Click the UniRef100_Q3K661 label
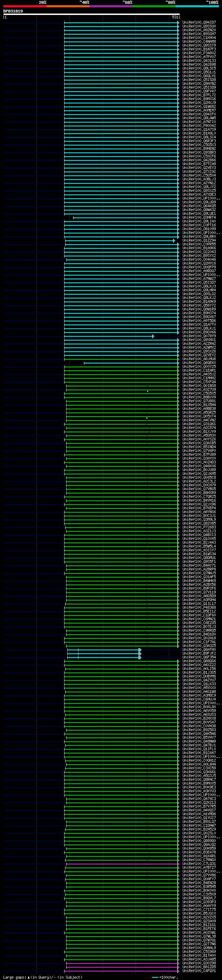222x980 pixels. (x=199, y=772)
